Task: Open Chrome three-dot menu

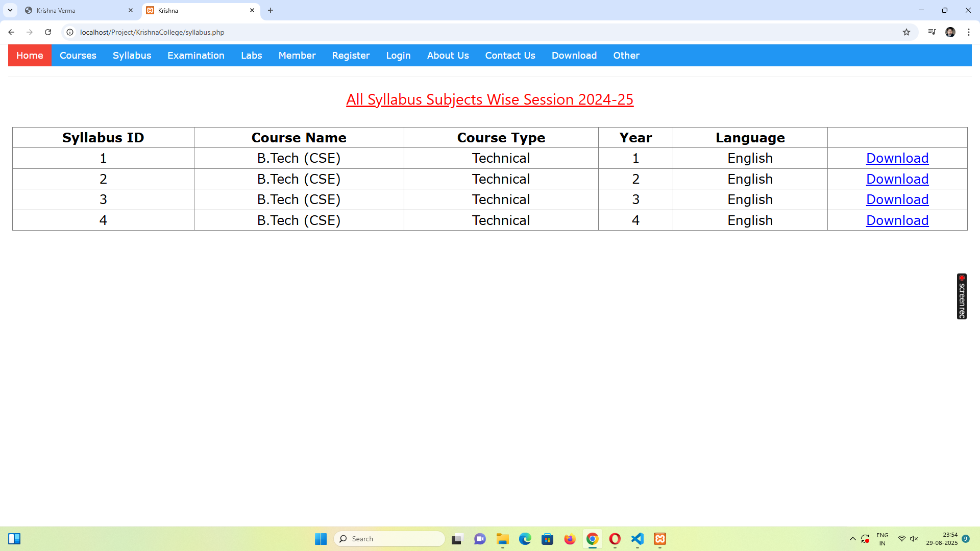Action: coord(969,32)
